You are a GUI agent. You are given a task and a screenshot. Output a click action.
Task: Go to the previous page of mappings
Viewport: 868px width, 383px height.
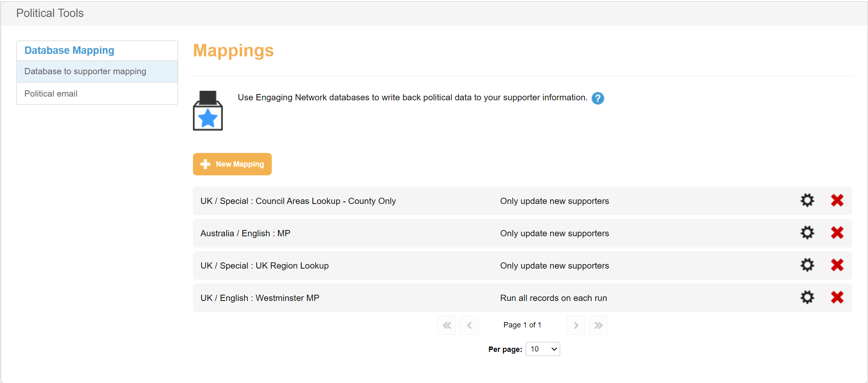click(469, 325)
